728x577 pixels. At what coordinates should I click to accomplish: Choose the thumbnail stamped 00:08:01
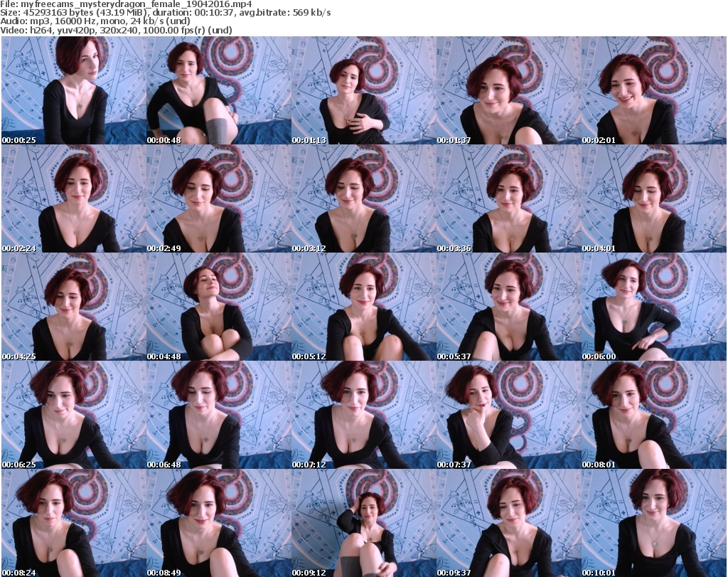[x=654, y=415]
